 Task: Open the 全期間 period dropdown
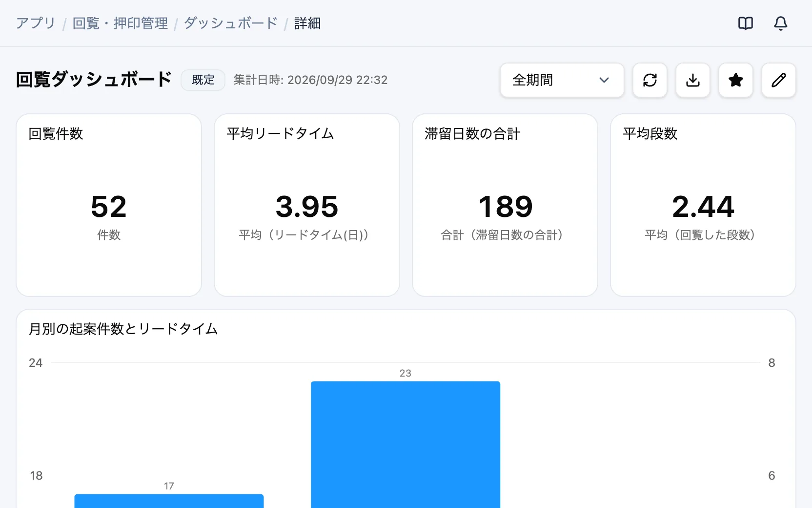click(x=562, y=80)
